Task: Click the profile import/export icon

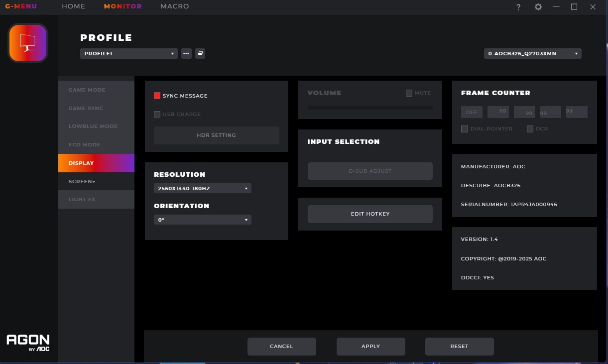Action: click(x=200, y=53)
